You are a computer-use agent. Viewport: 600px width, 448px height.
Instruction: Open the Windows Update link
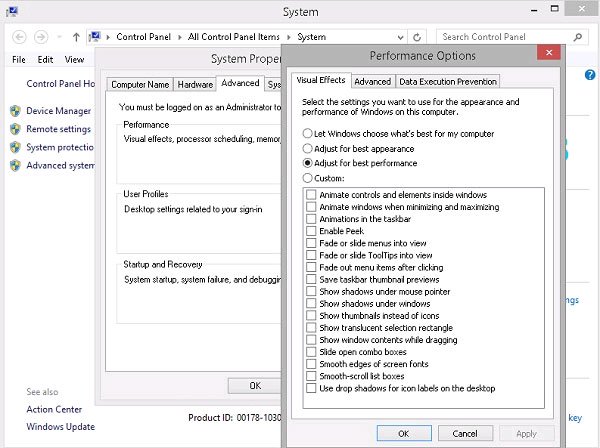click(60, 427)
